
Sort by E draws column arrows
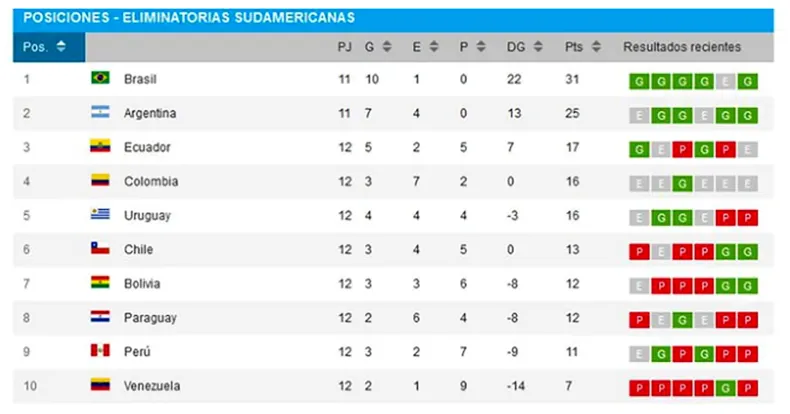click(x=434, y=46)
